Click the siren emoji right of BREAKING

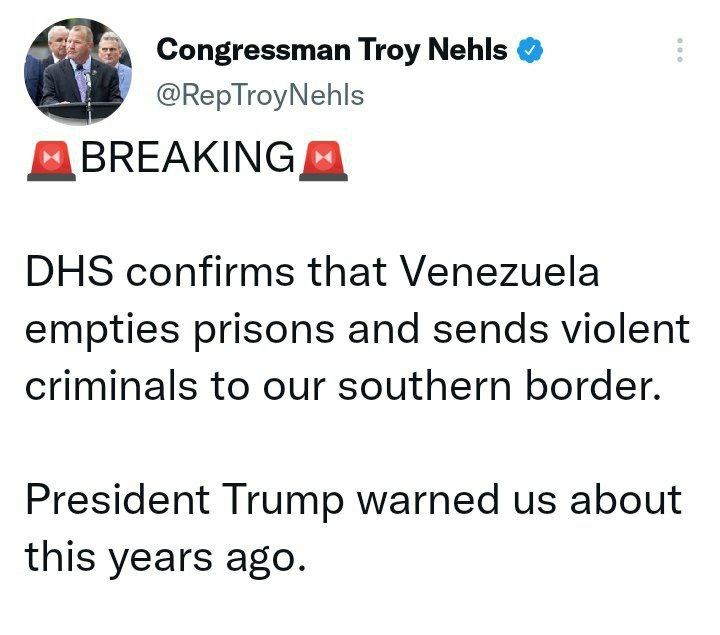pyautogui.click(x=323, y=161)
